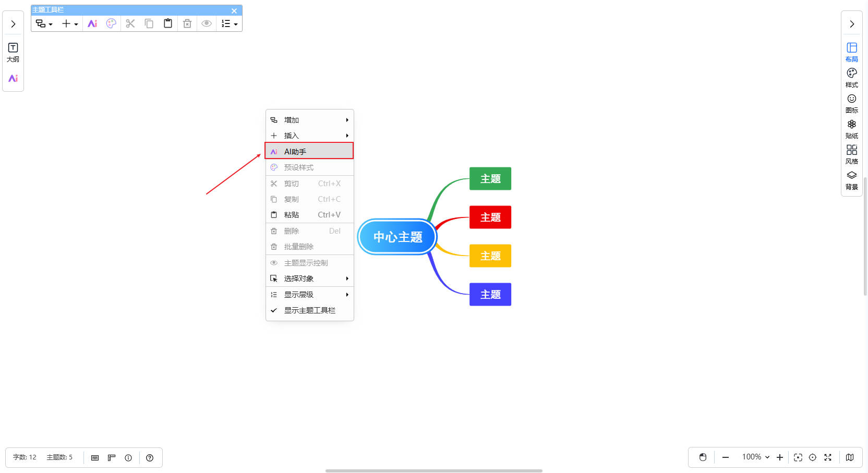Click the zoom out minus button
This screenshot has height=473, width=868.
(725, 457)
